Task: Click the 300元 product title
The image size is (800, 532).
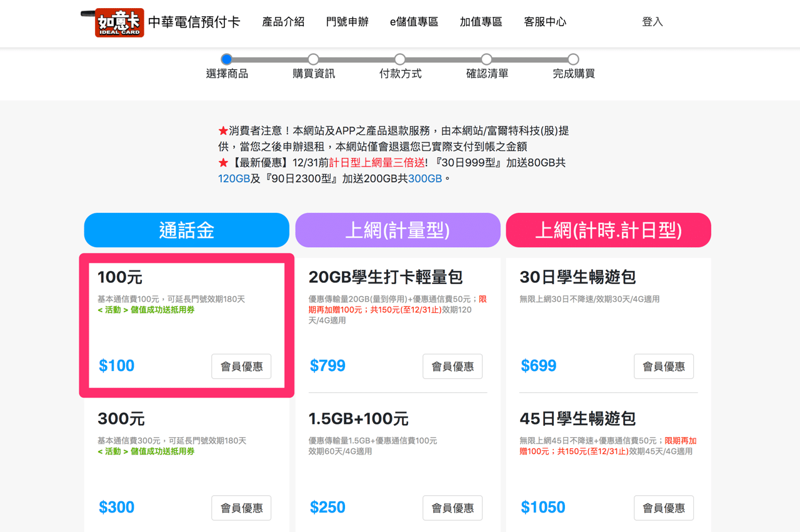Action: click(x=121, y=418)
